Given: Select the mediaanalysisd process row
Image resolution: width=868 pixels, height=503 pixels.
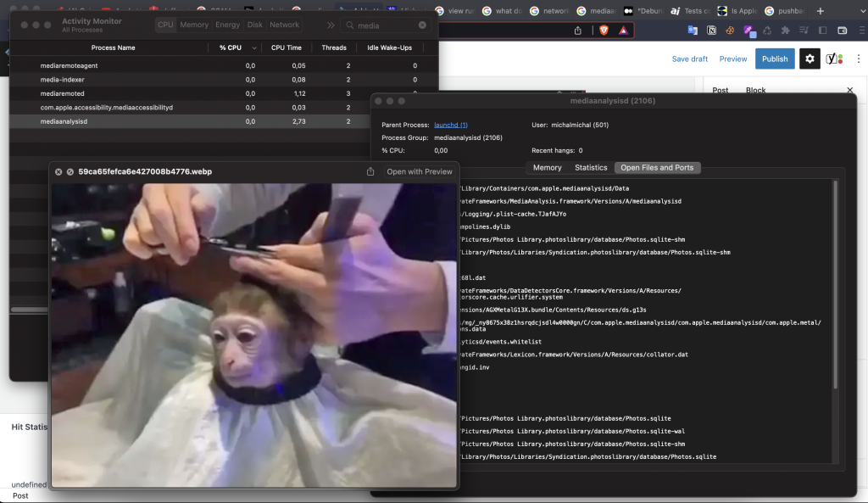Looking at the screenshot, I should [x=190, y=121].
